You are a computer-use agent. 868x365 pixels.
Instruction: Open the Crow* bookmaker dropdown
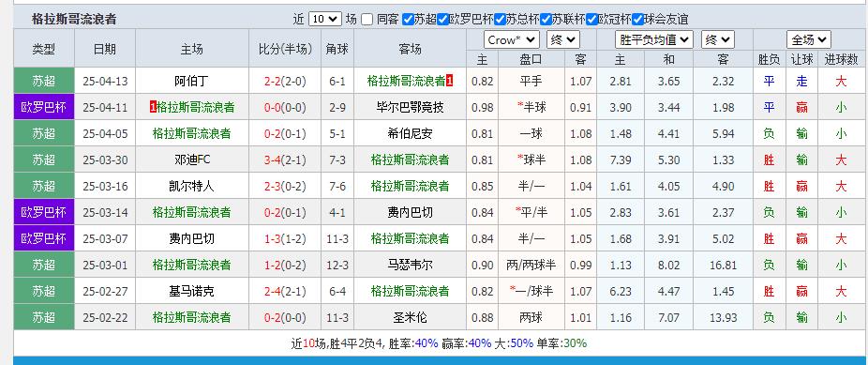(x=512, y=40)
